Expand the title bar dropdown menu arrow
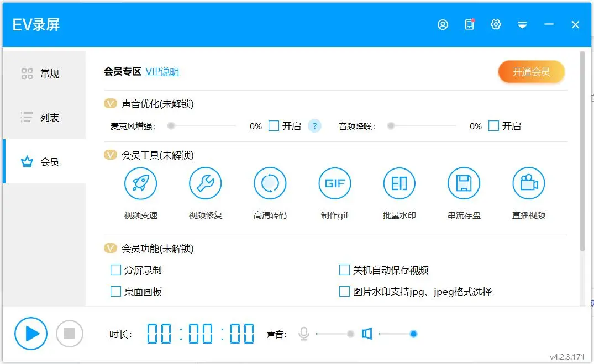594x364 pixels. [522, 25]
